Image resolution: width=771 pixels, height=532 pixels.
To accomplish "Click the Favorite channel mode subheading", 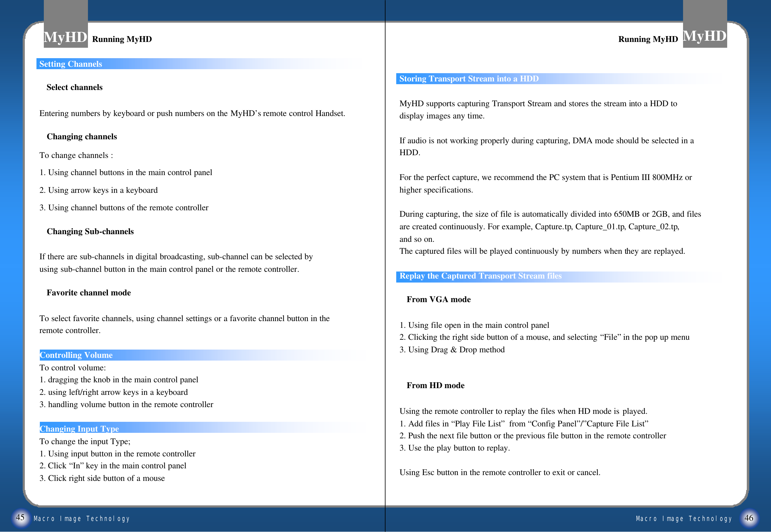I will (x=89, y=293).
